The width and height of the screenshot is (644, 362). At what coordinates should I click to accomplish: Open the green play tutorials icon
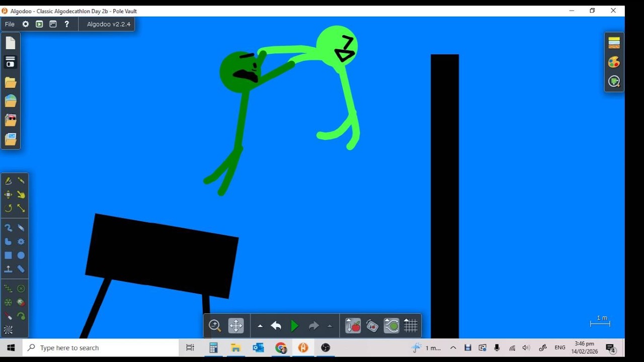(x=39, y=24)
